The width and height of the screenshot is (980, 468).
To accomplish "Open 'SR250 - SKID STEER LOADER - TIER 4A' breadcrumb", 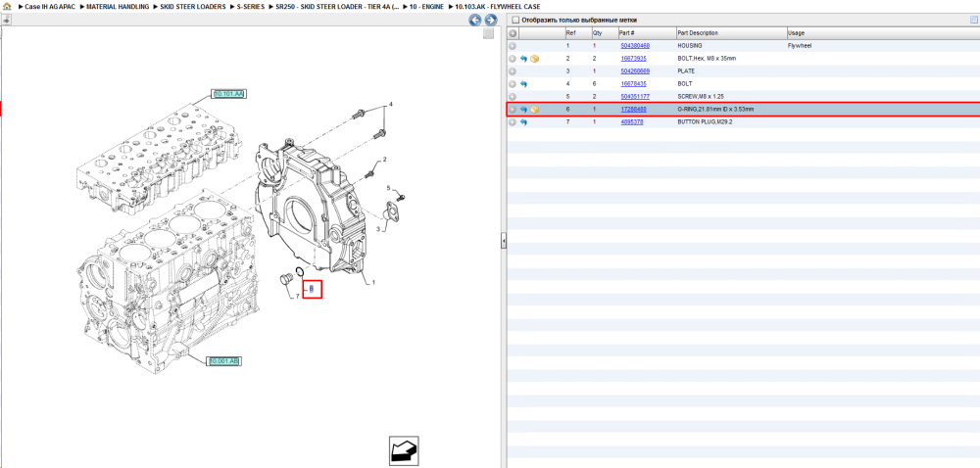I will pos(337,6).
